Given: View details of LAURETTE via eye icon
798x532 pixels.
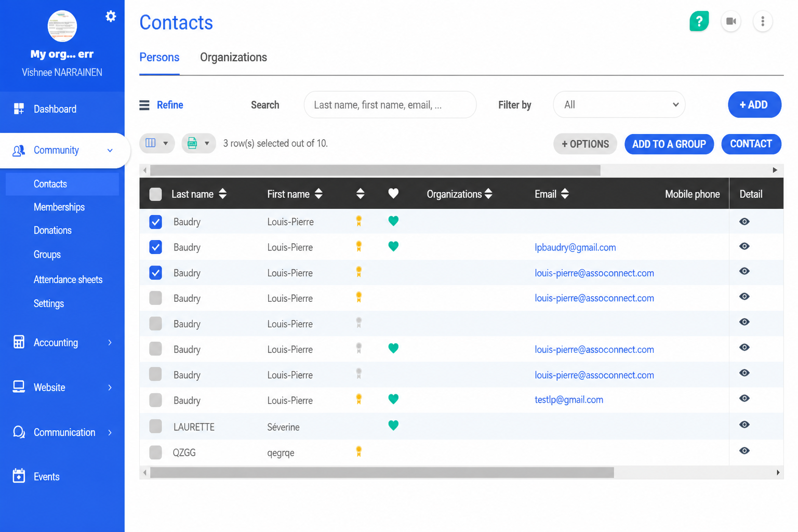Looking at the screenshot, I should [x=744, y=424].
